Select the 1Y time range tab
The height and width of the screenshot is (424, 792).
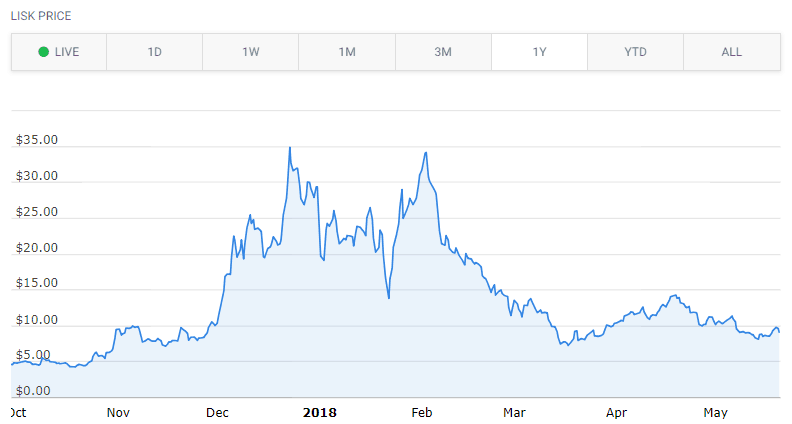539,52
